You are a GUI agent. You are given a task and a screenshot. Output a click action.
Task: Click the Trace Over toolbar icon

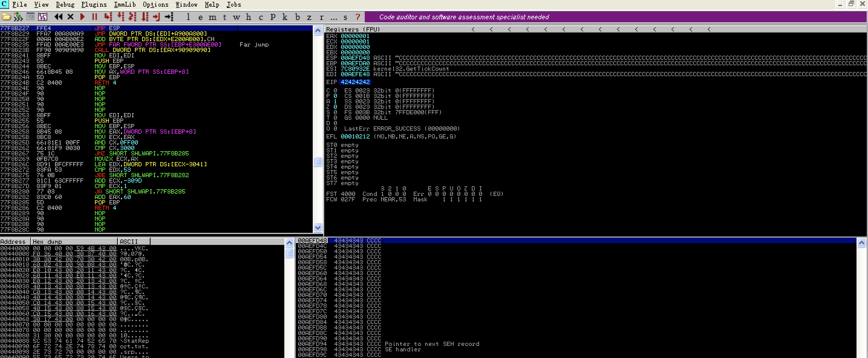[145, 17]
